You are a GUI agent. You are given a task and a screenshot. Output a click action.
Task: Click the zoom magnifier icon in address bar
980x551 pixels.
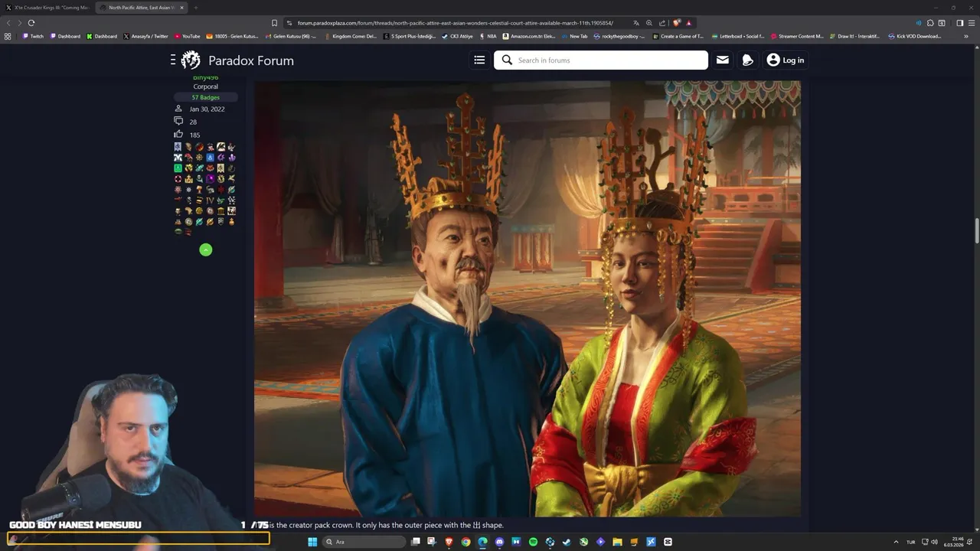click(649, 23)
